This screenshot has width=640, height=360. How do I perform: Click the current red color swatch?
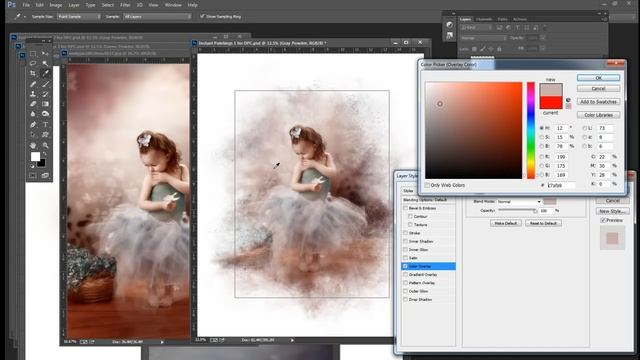pos(551,102)
